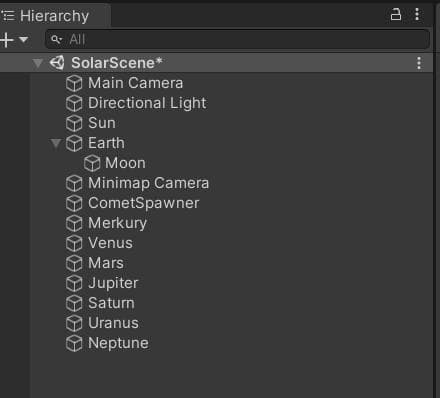Click the Main Camera cube icon

(x=74, y=83)
